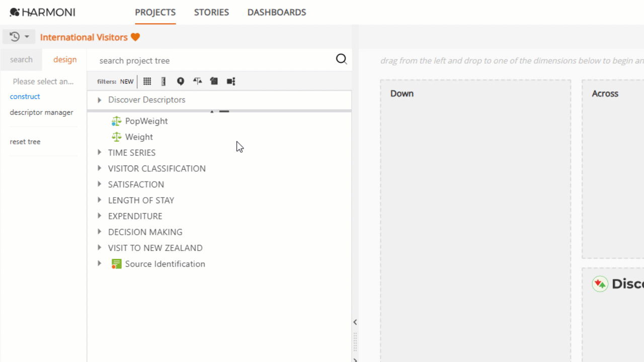Click the Discover arrows icon
Image resolution: width=644 pixels, height=362 pixels.
point(600,284)
